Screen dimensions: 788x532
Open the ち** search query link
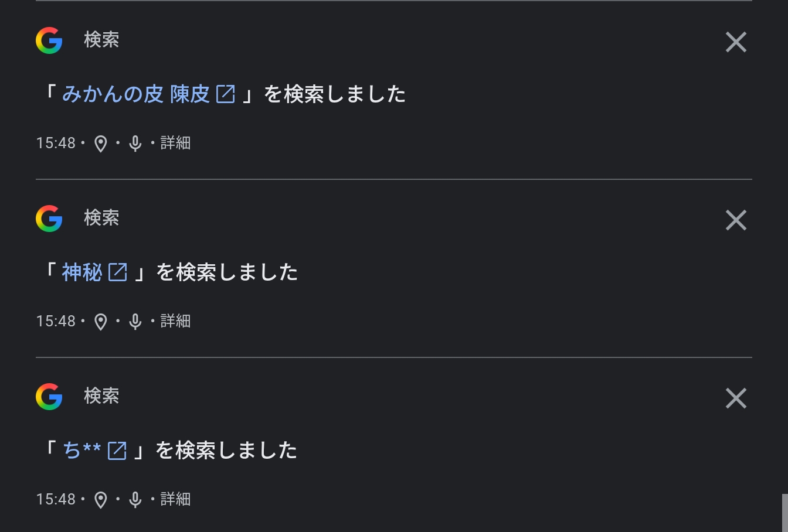click(81, 450)
